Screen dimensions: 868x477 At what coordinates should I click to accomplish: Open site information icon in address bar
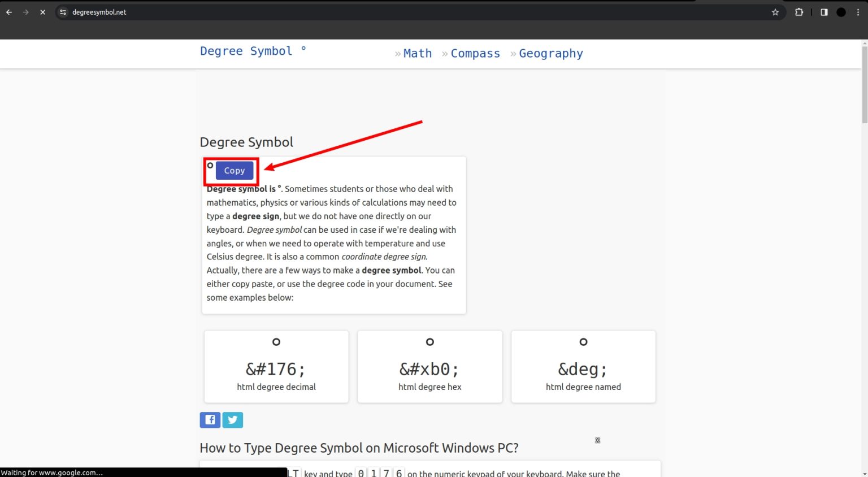pos(63,12)
